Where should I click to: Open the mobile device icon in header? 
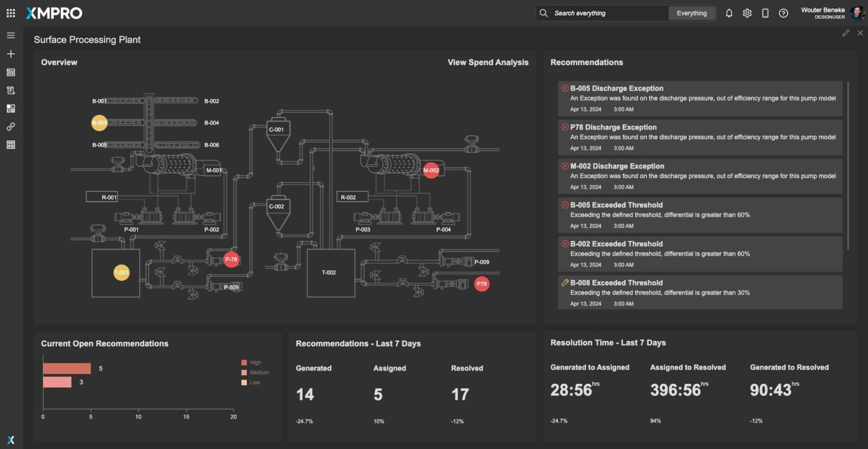[x=765, y=13]
